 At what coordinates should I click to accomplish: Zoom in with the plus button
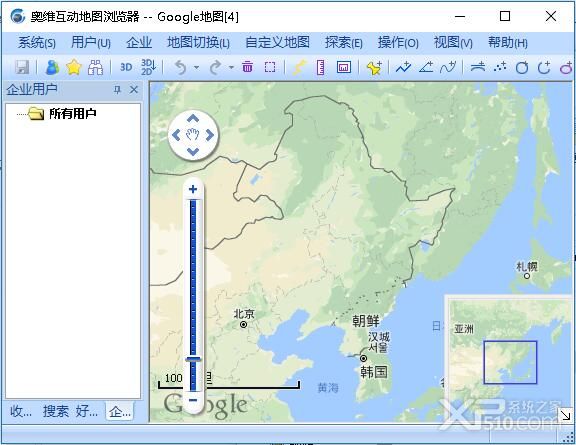[193, 189]
